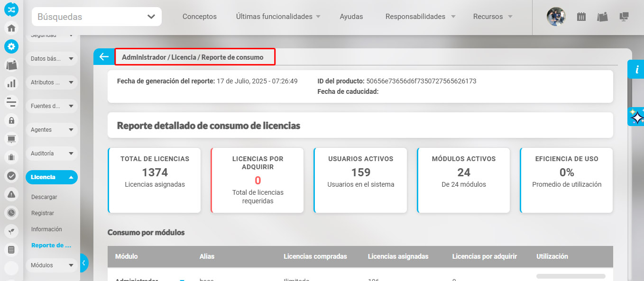The width and height of the screenshot is (644, 281).
Task: Click the presentation screen icon in sidebar
Action: pyautogui.click(x=11, y=138)
